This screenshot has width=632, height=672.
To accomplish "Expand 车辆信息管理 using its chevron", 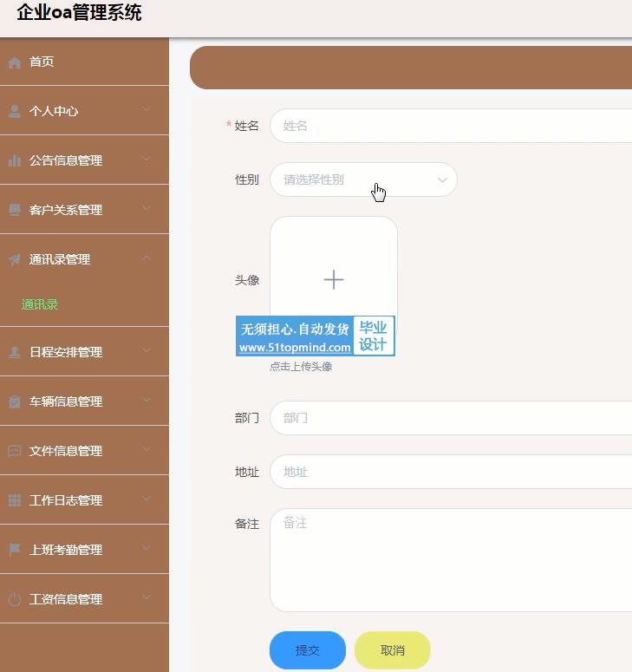I will point(147,400).
